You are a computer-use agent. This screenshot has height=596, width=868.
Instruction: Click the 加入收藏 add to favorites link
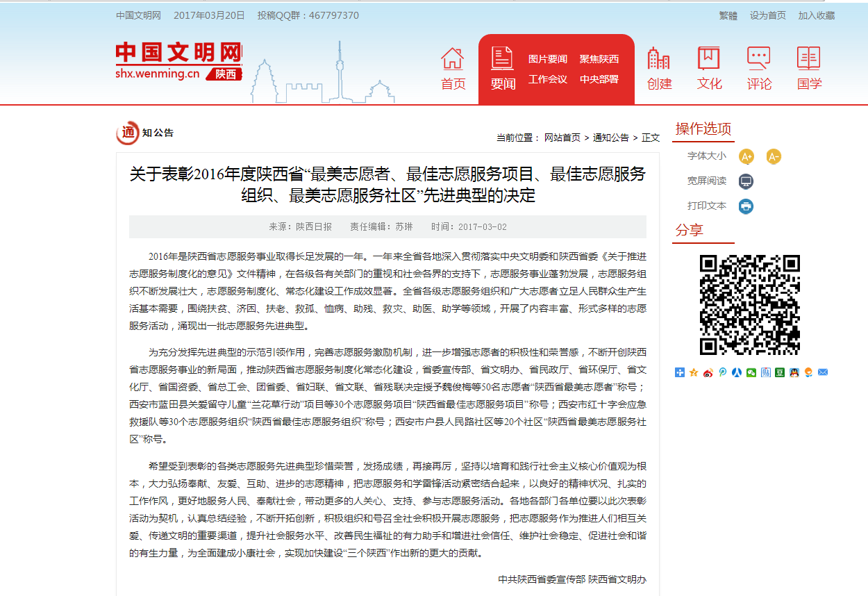pos(816,15)
